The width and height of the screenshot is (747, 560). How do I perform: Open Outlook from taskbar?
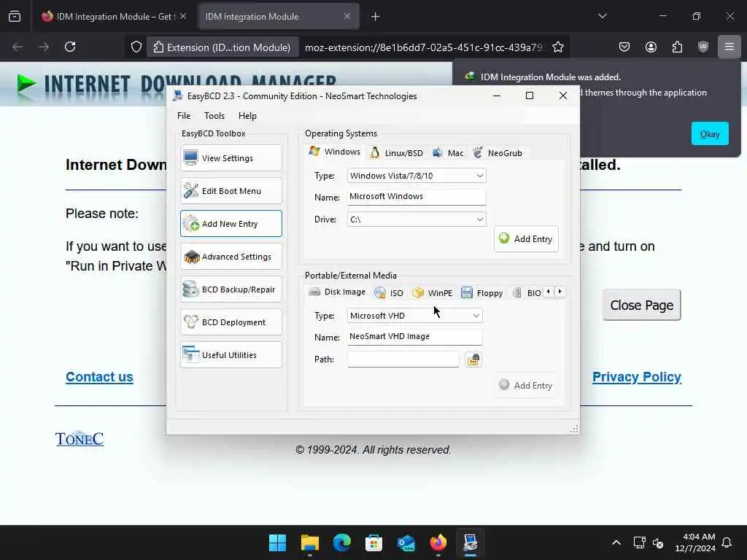click(406, 542)
